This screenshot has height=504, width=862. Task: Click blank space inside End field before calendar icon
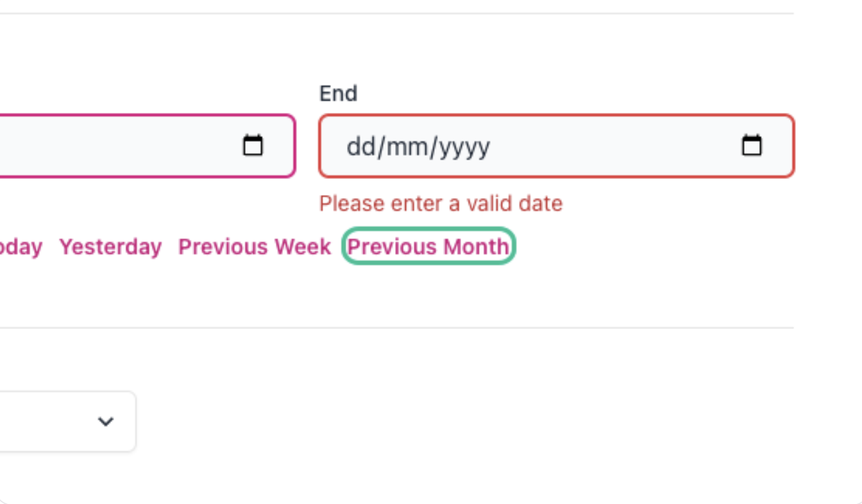click(x=616, y=146)
